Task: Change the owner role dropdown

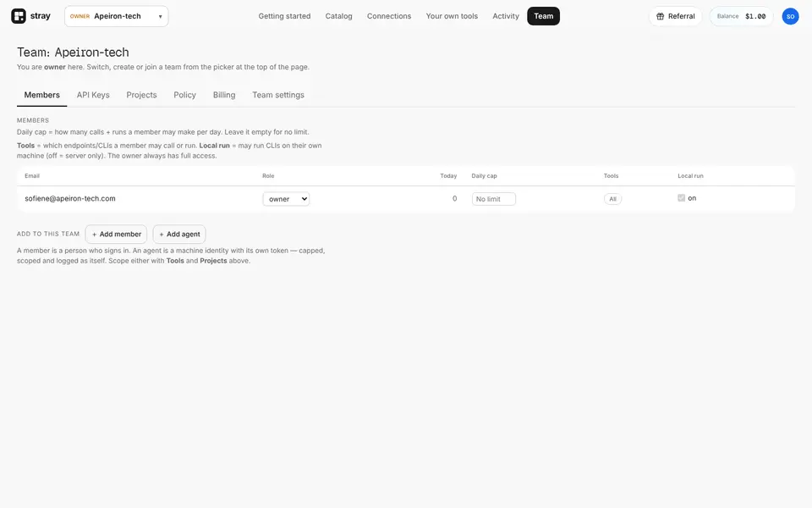Action: pos(286,199)
